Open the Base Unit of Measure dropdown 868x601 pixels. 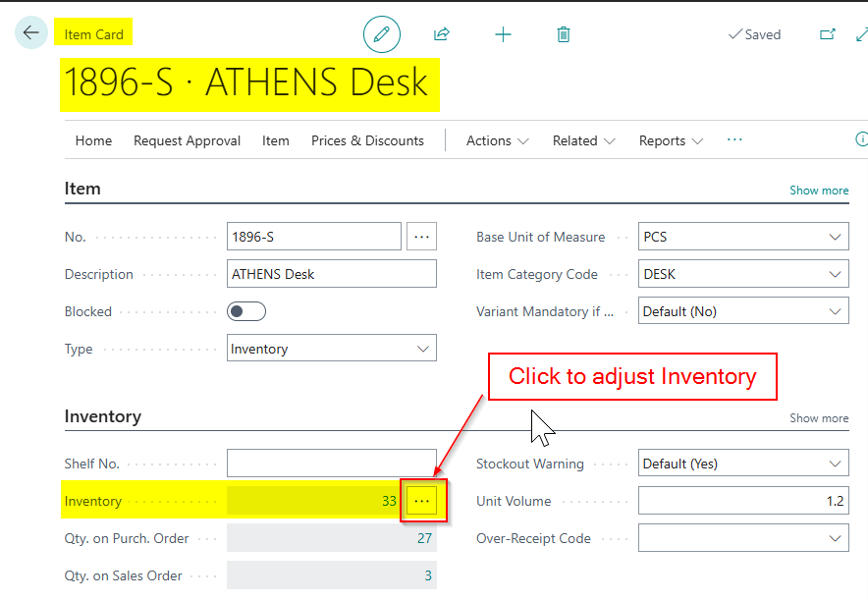tap(835, 237)
